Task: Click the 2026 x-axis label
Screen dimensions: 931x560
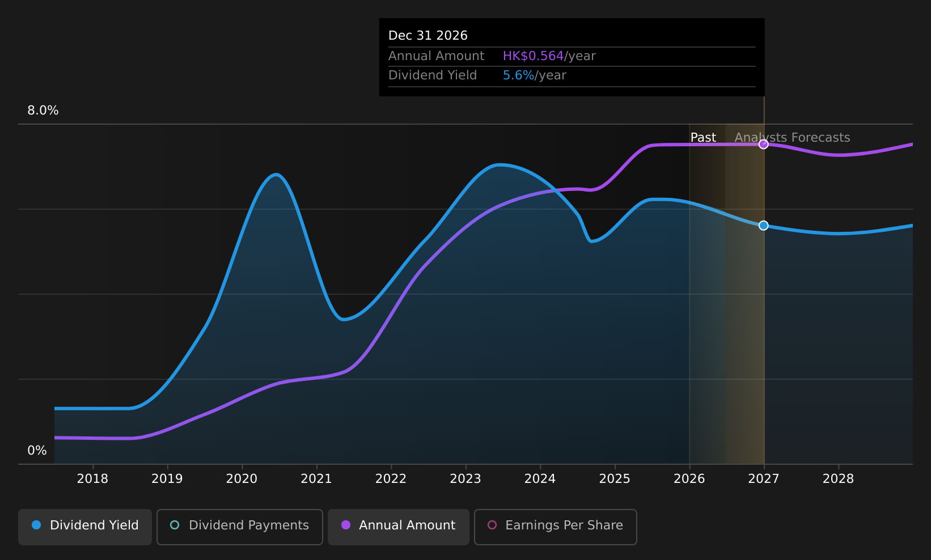Action: (x=689, y=479)
